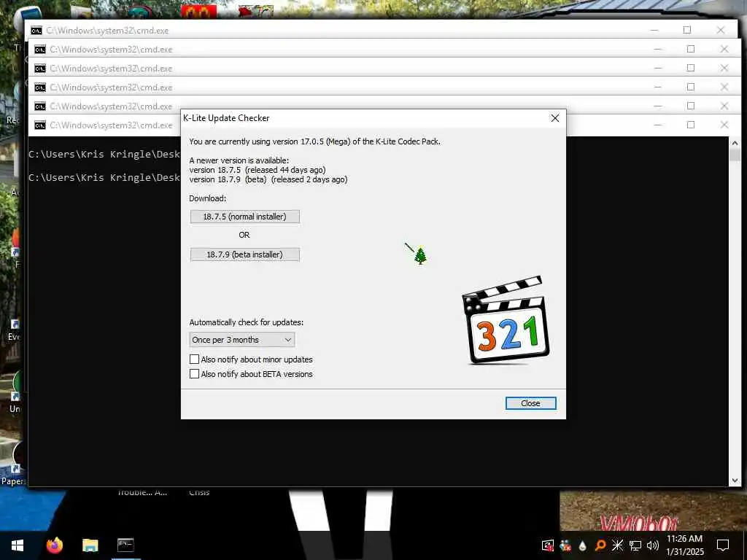The image size is (747, 560).
Task: Click the 'version 18.7.5 (released 44 days ago)' text
Action: pos(258,170)
